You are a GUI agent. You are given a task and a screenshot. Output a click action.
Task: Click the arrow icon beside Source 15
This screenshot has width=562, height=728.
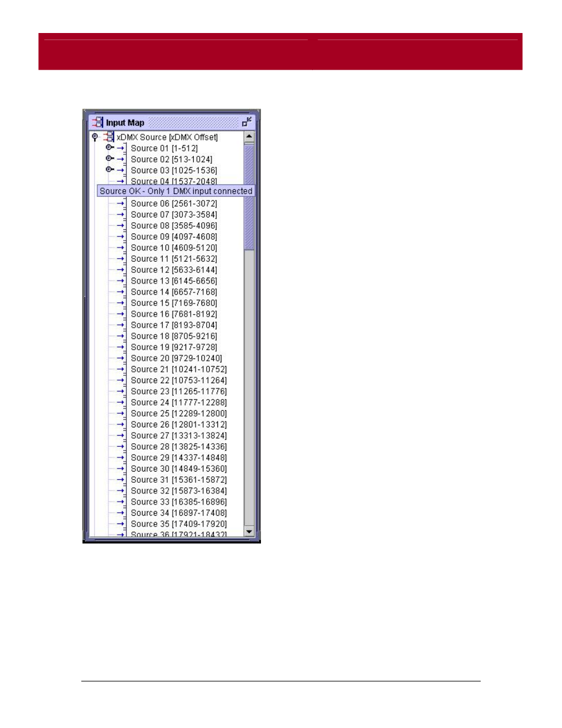121,303
